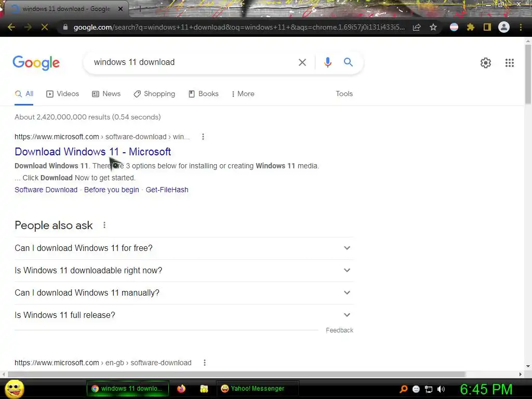The height and width of the screenshot is (399, 532).
Task: Open the Get-FileHash sitelink
Action: coord(167,190)
